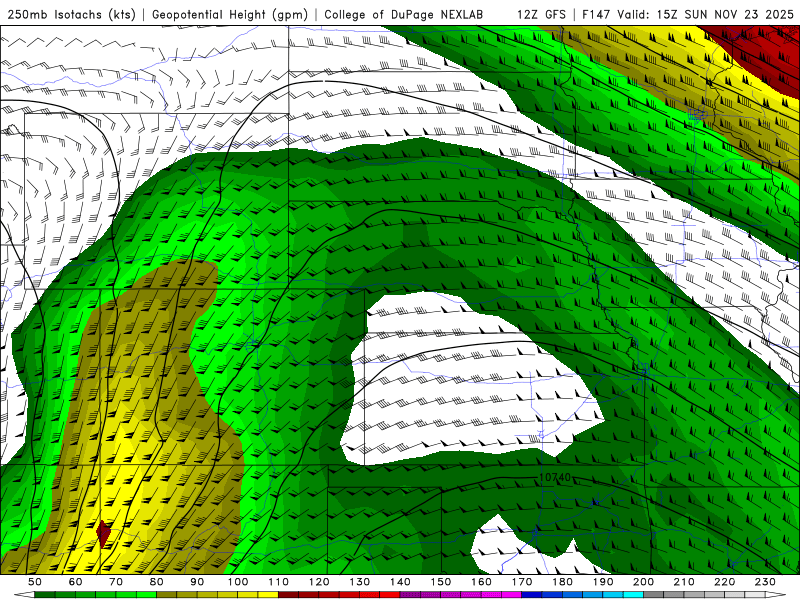Image resolution: width=800 pixels, height=600 pixels.
Task: Click the "50" label on the color scale
Action: point(35,582)
